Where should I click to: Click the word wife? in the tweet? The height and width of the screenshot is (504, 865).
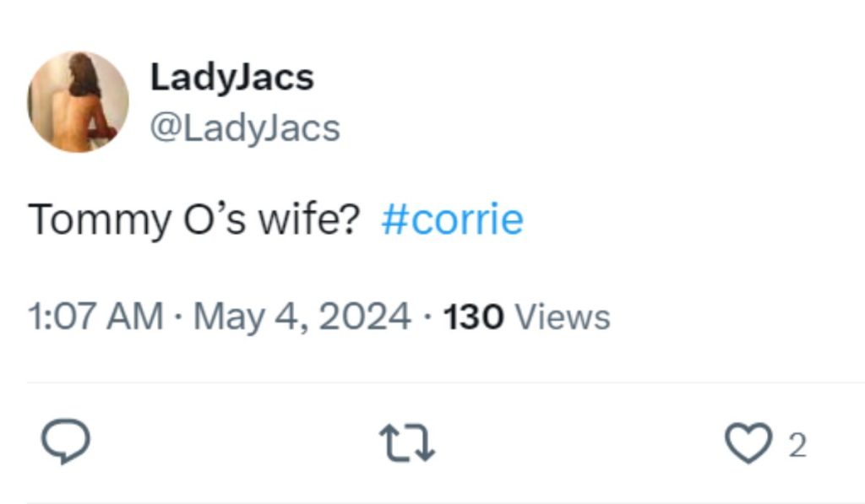tap(309, 219)
